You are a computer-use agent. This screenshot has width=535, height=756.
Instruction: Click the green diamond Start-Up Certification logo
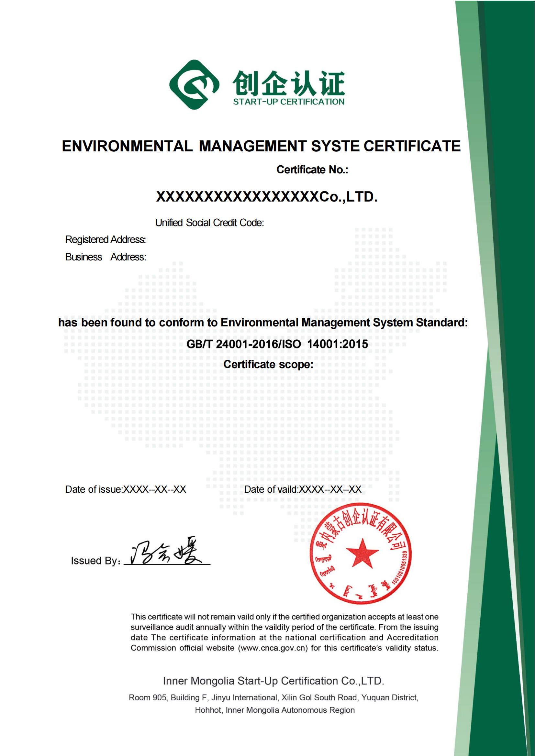[x=195, y=85]
